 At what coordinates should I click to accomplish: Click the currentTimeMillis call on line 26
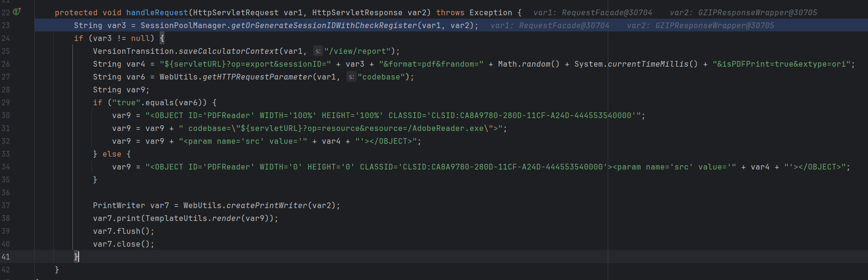click(x=648, y=64)
